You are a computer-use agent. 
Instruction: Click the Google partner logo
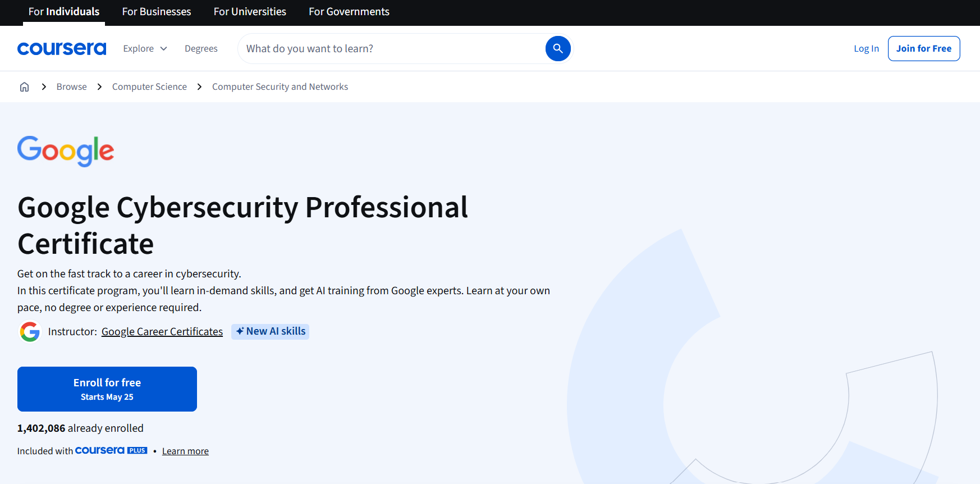66,151
